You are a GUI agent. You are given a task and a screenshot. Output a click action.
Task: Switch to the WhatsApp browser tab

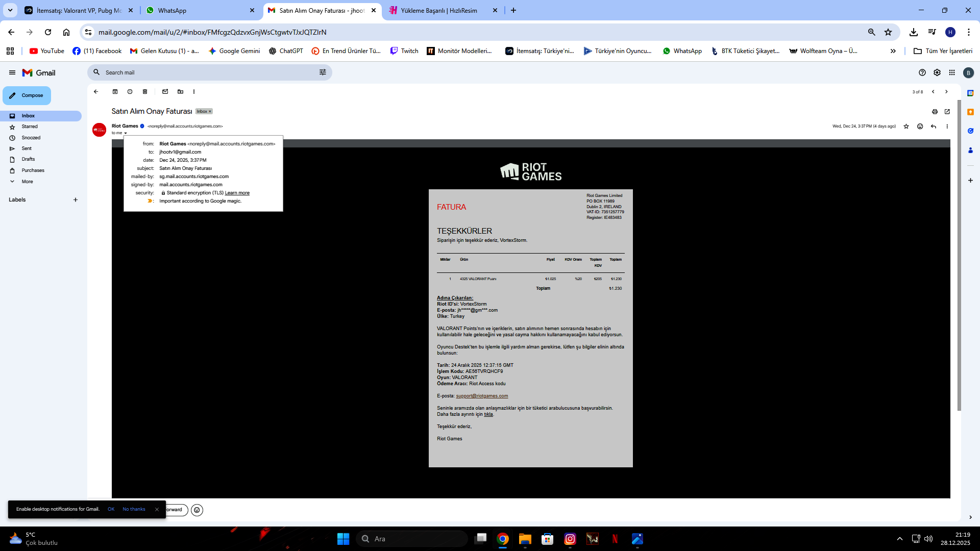200,10
